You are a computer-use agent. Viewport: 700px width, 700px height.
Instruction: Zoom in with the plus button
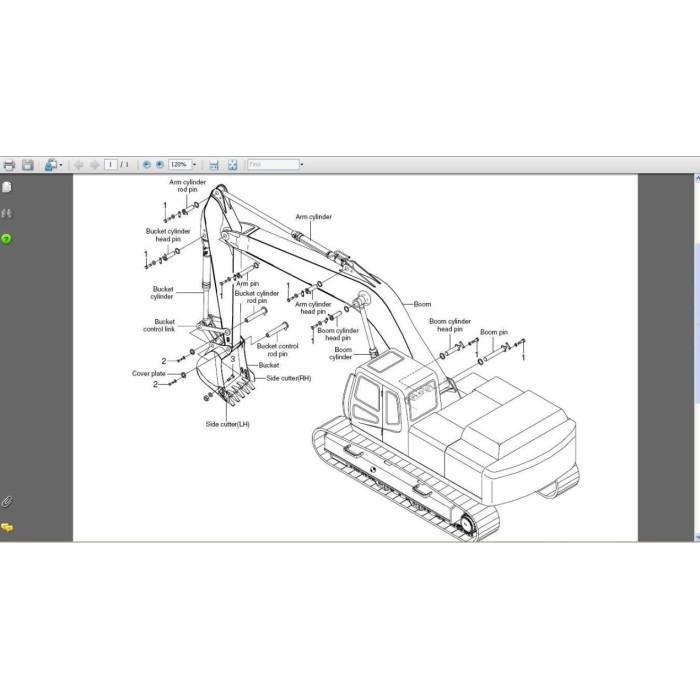click(x=159, y=165)
